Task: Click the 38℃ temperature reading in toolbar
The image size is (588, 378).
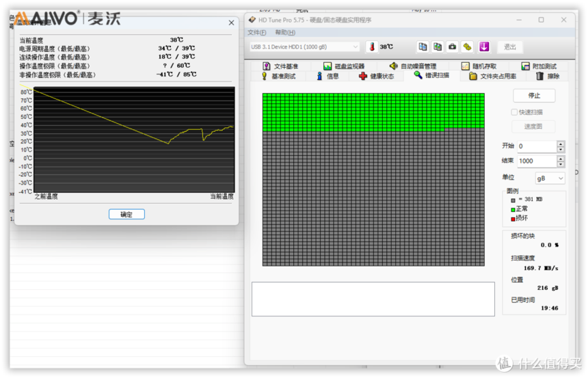Action: coord(386,47)
